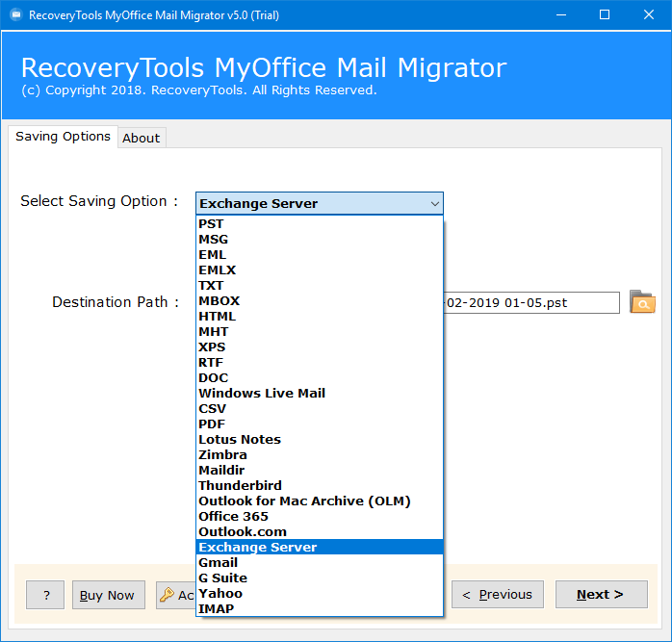Choose Lotus Notes from the list

point(240,439)
